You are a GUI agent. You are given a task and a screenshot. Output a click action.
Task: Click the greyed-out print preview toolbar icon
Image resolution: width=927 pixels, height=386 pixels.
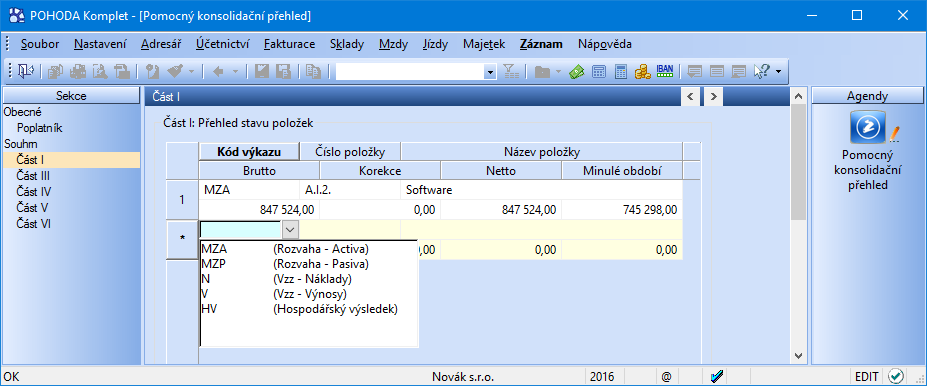[100, 72]
